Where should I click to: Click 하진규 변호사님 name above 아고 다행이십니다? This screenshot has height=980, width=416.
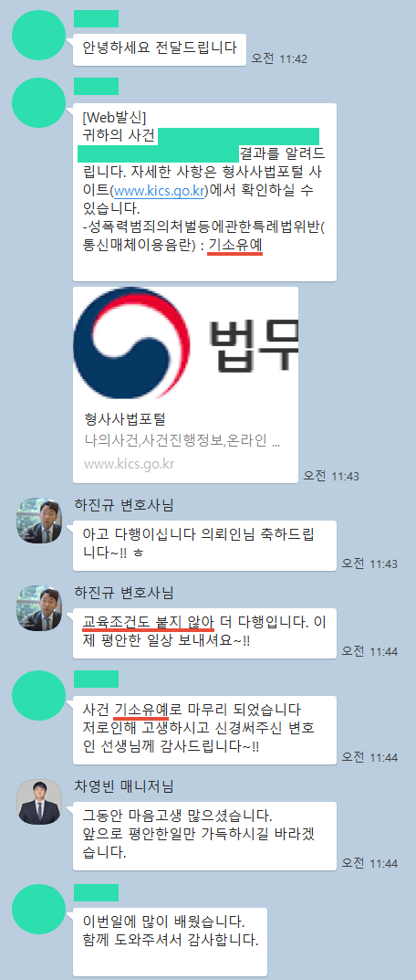point(124,504)
